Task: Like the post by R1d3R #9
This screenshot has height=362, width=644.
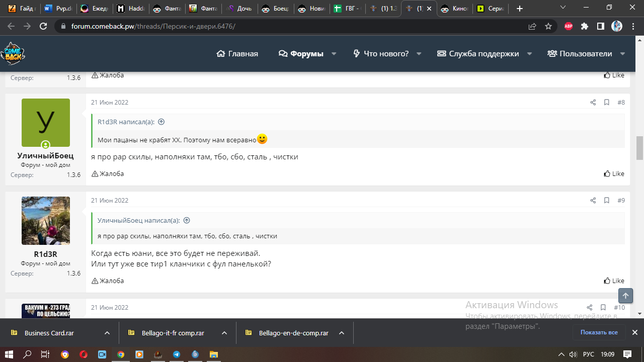Action: tap(614, 281)
